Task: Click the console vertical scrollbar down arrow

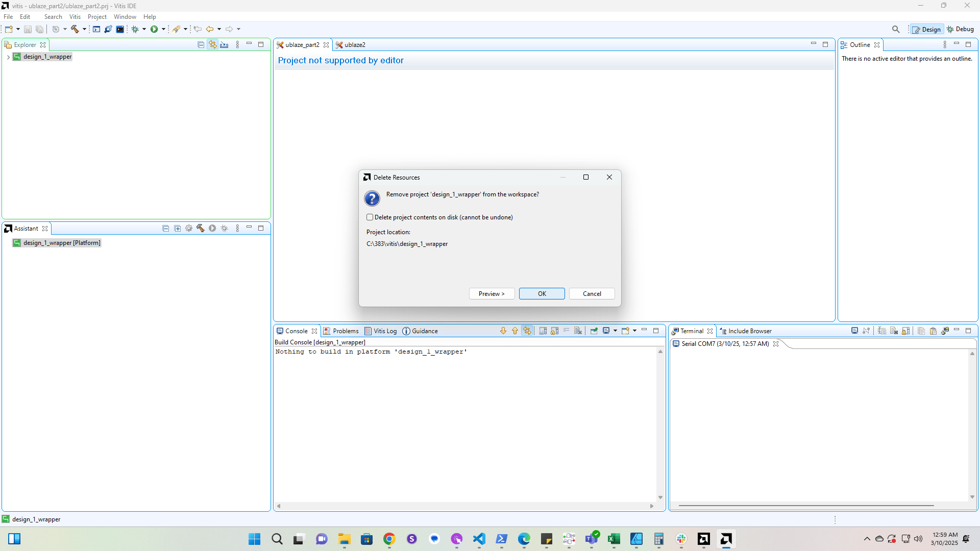Action: pyautogui.click(x=660, y=497)
